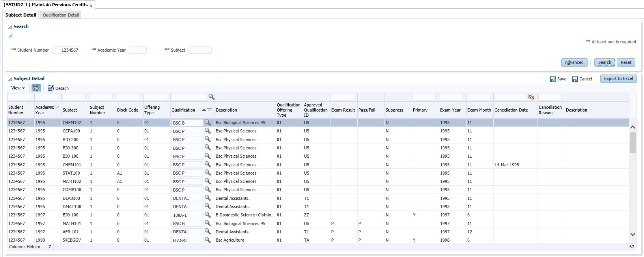Collapse the Search panel
The width and height of the screenshot is (644, 257).
(10, 27)
